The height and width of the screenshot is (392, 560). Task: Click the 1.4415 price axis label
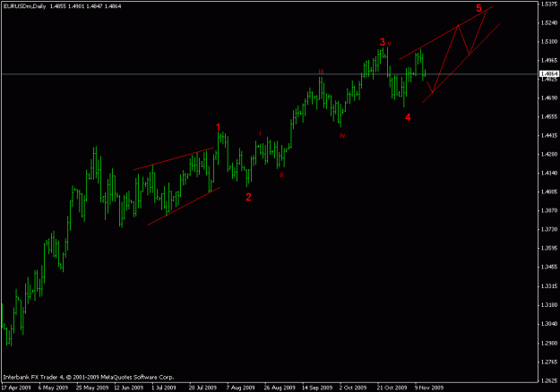[x=549, y=135]
